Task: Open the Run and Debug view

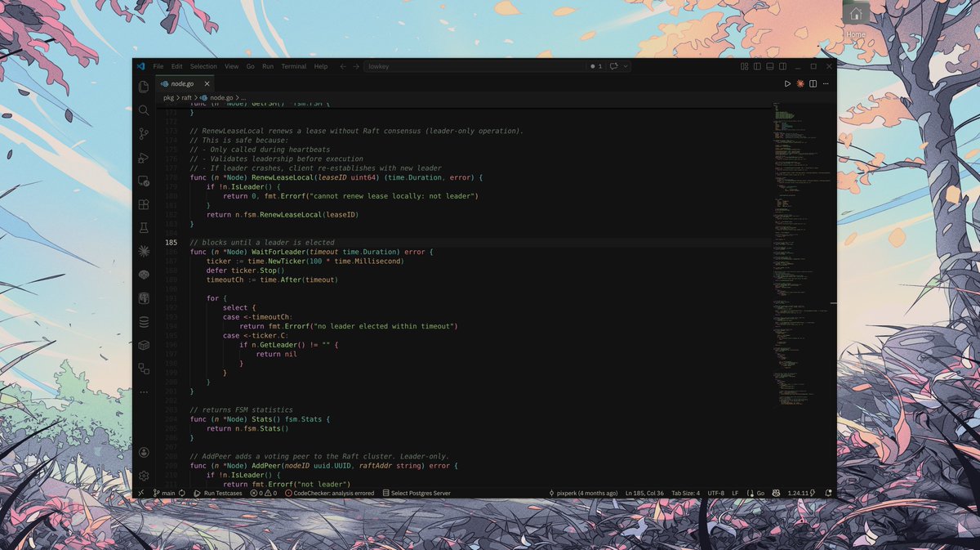Action: [144, 158]
